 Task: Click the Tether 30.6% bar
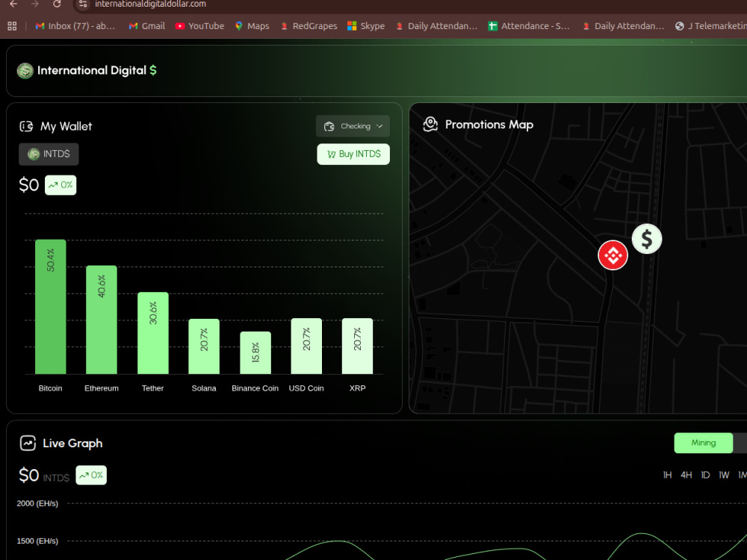(153, 333)
